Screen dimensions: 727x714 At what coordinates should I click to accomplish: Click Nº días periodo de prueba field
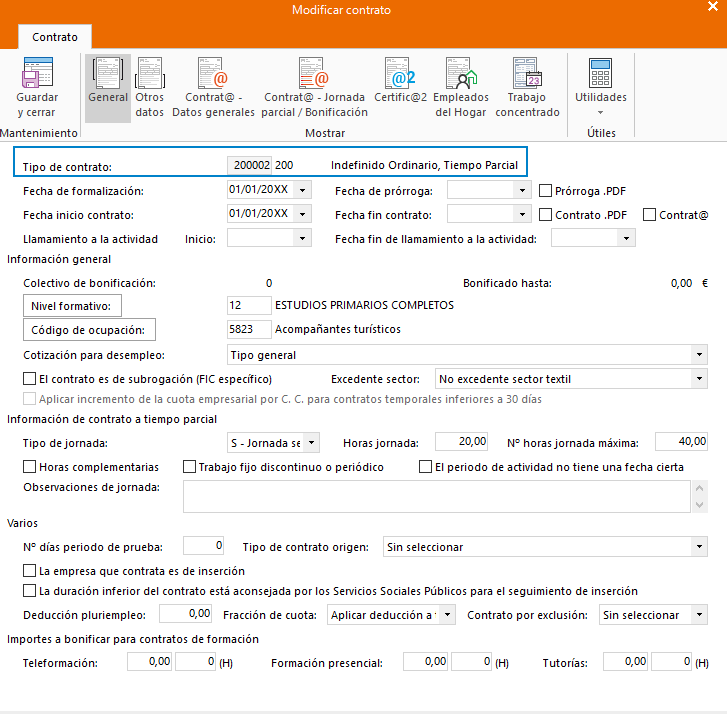204,546
